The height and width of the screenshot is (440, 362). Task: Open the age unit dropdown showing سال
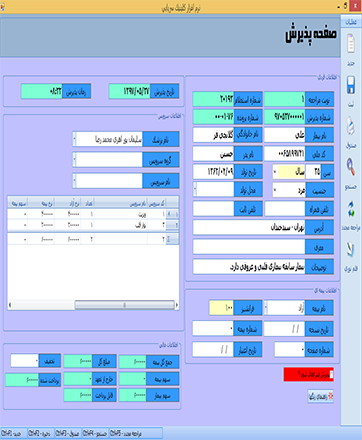(275, 172)
